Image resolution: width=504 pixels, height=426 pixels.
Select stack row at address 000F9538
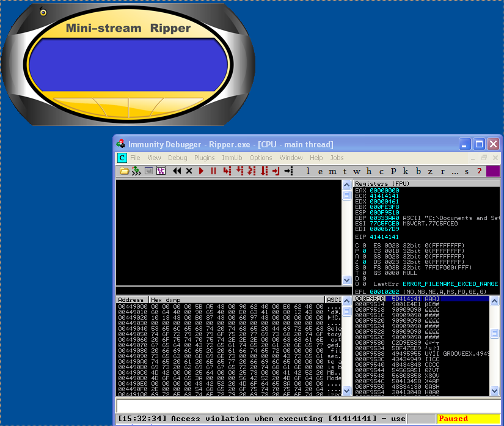pyautogui.click(x=422, y=354)
